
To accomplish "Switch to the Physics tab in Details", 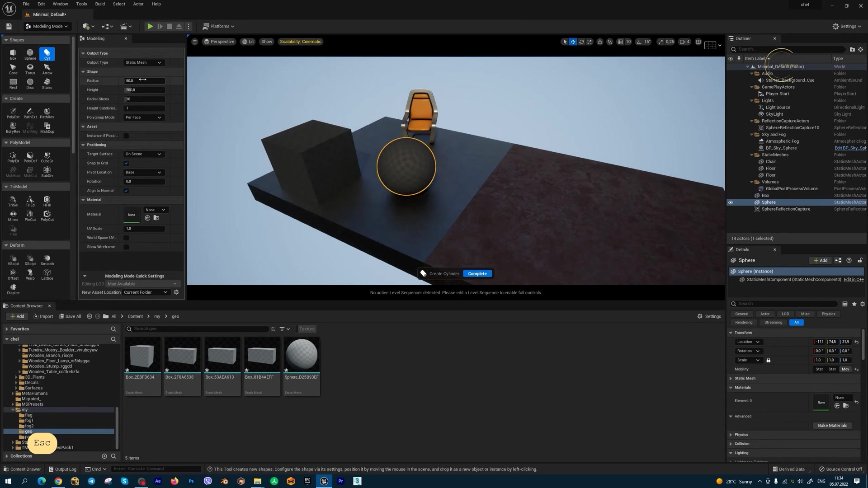I will click(828, 314).
